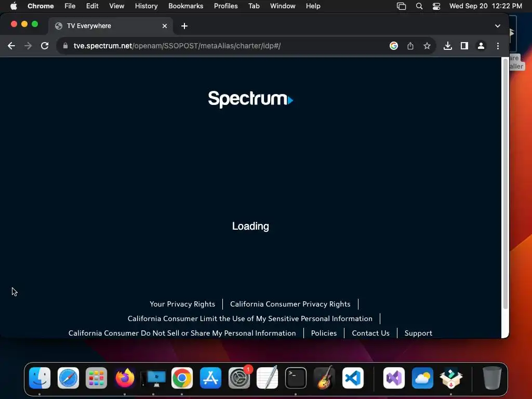Open the Edit menu
Image resolution: width=532 pixels, height=399 pixels.
pos(92,6)
